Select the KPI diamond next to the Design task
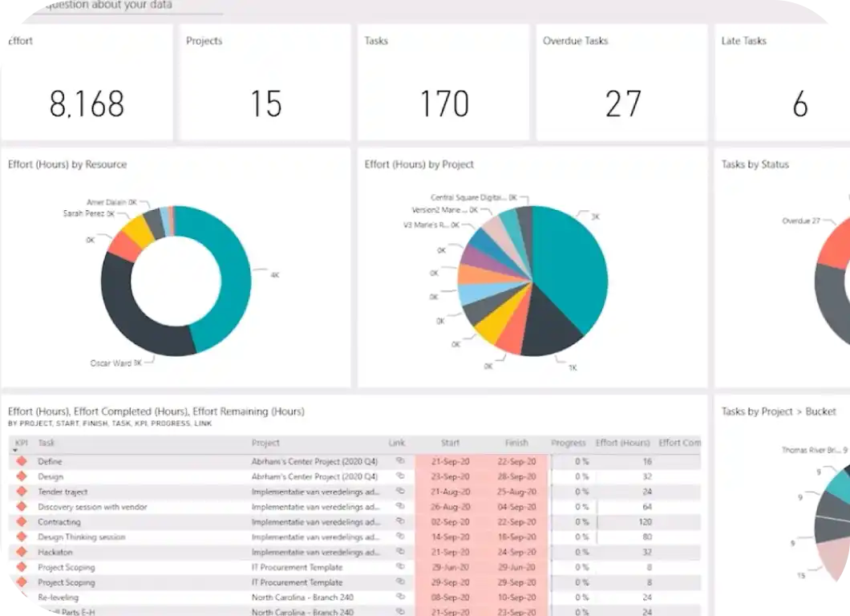Image resolution: width=850 pixels, height=616 pixels. [x=22, y=476]
